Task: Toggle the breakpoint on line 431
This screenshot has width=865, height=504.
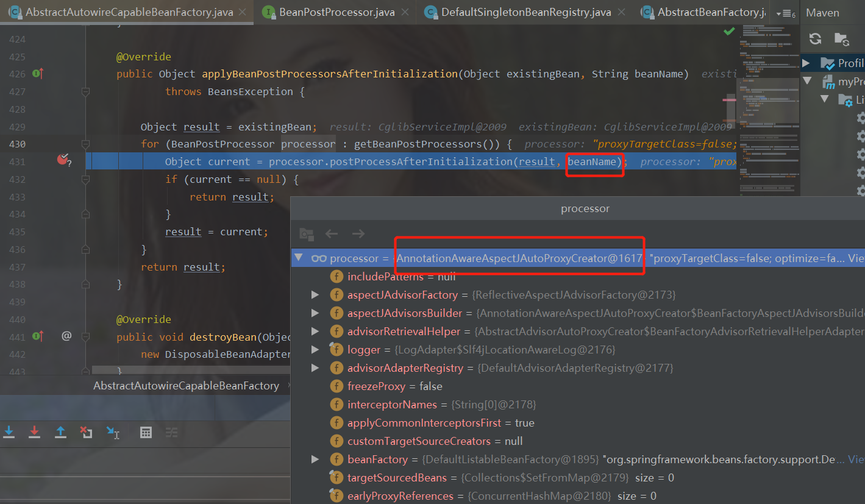Action: click(63, 160)
